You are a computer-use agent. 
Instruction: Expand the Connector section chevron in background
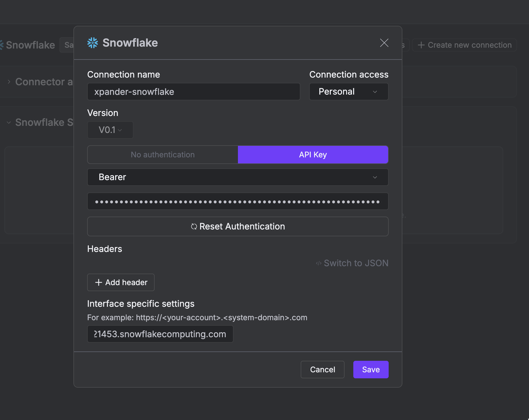[x=9, y=82]
